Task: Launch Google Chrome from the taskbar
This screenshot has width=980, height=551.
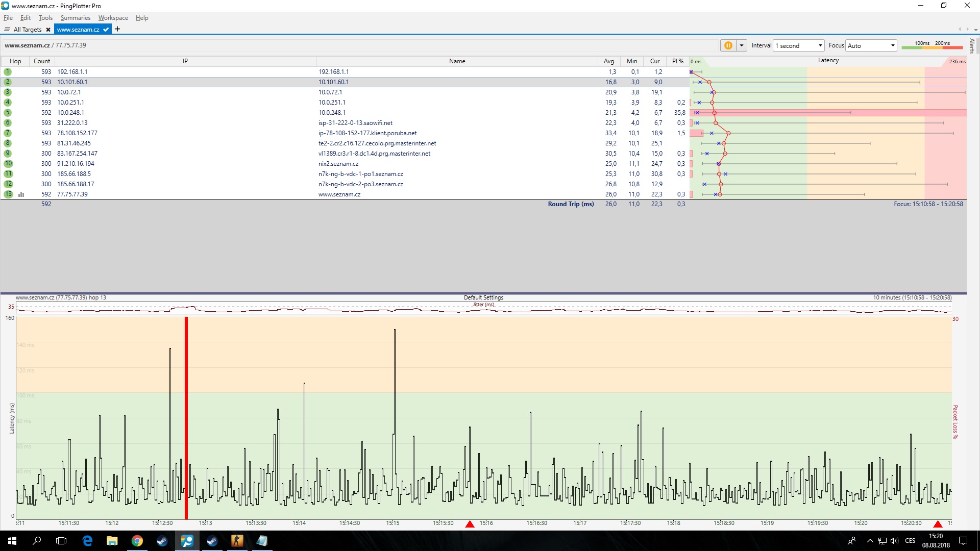Action: pos(137,541)
